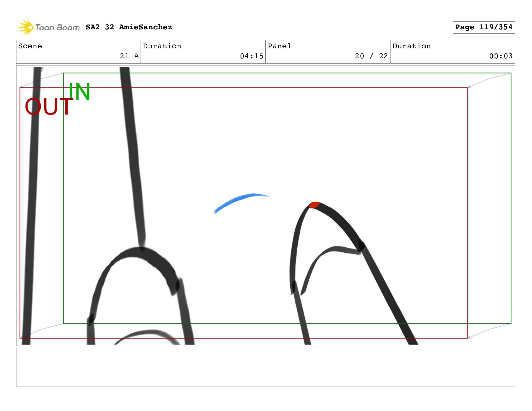Click the scene value '21_A'
The height and width of the screenshot is (411, 532).
(129, 56)
